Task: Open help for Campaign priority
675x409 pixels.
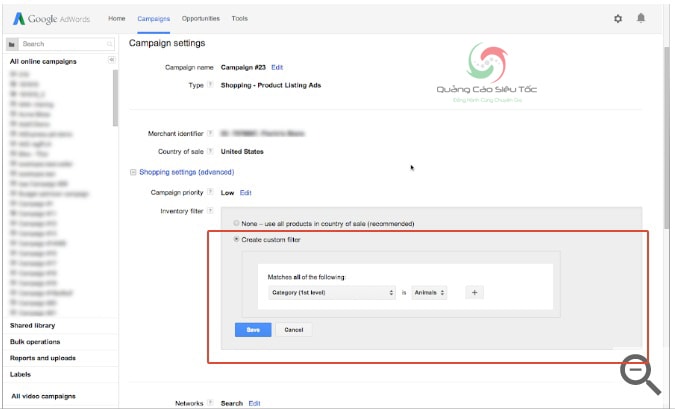Action: coord(210,192)
